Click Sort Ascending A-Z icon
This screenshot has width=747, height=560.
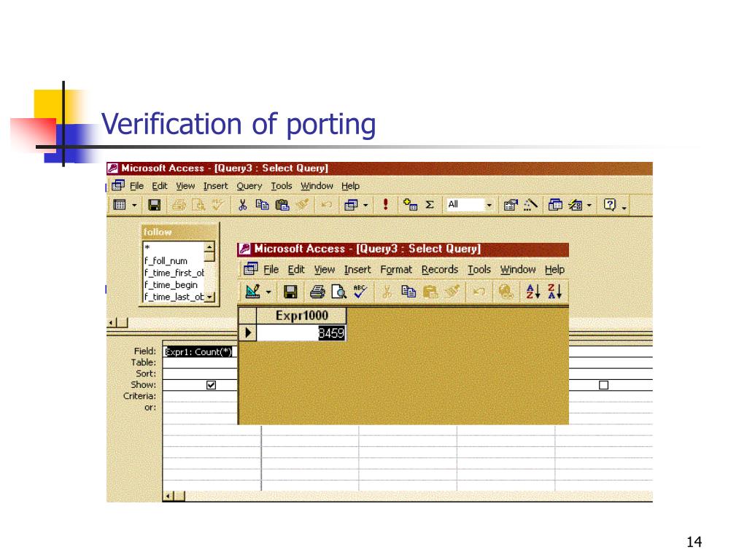pyautogui.click(x=533, y=292)
